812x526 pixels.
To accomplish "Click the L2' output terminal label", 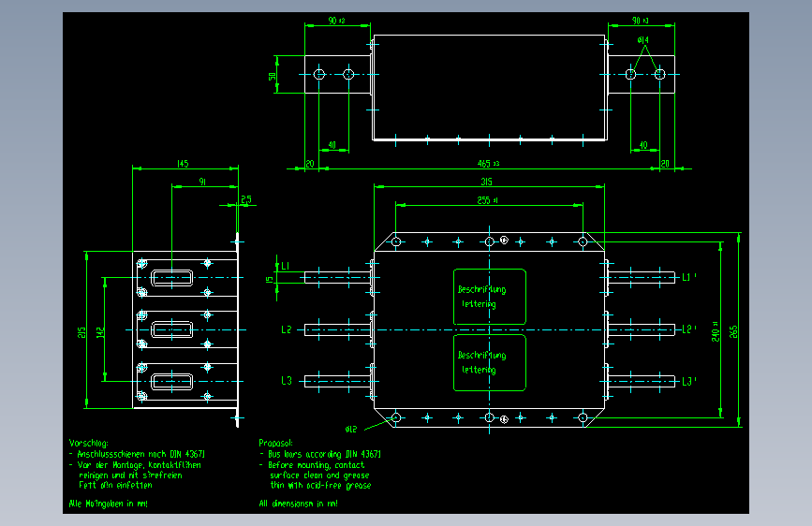I will click(689, 329).
